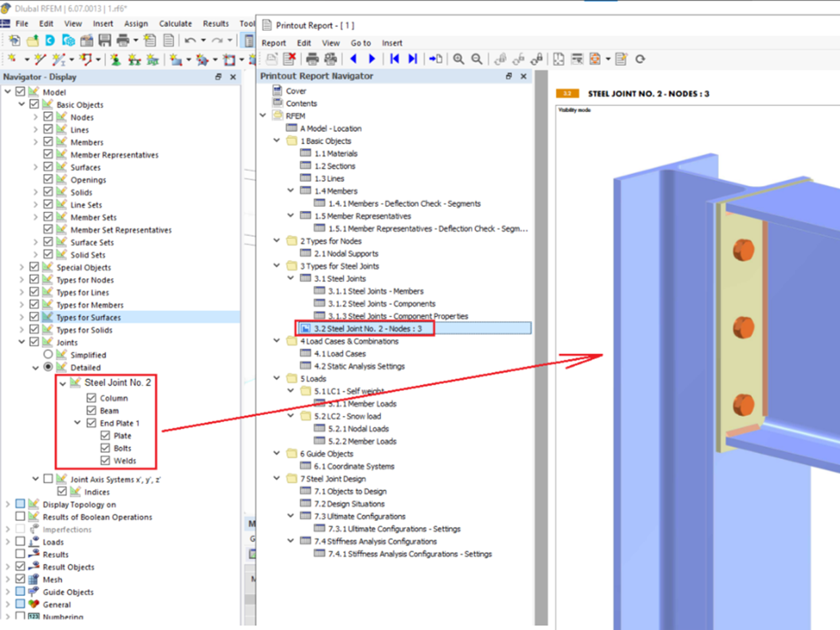Screen dimensions: 840x630
Task: Collapse Steel Joint No. 2 node
Action: coord(63,383)
